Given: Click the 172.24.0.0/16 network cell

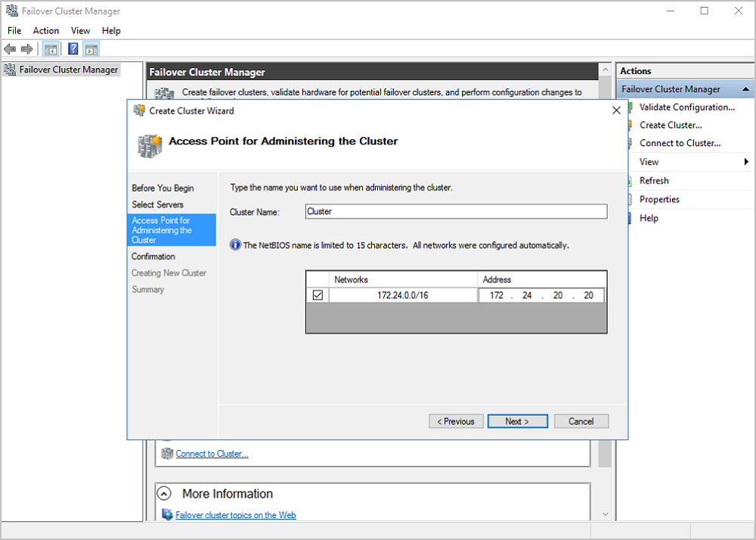Looking at the screenshot, I should [x=403, y=295].
